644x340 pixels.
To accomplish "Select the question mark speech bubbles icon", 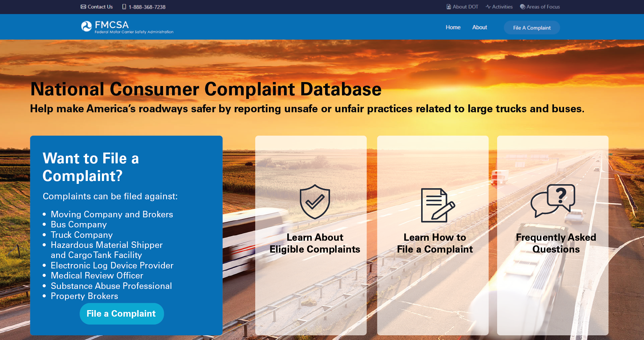I will [x=553, y=201].
